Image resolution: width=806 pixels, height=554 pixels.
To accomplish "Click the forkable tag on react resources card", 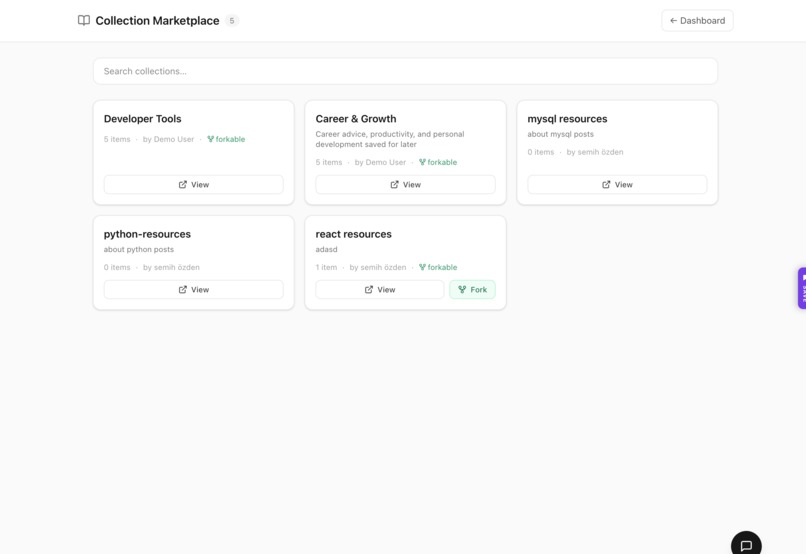I will (438, 267).
